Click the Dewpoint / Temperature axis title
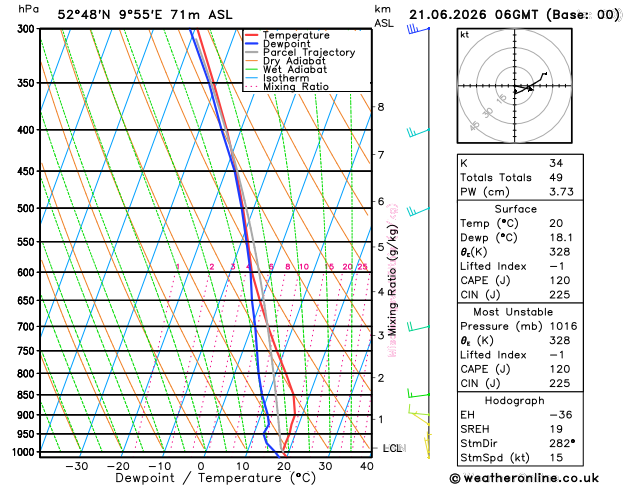Image resolution: width=629 pixels, height=486 pixels. 215,478
